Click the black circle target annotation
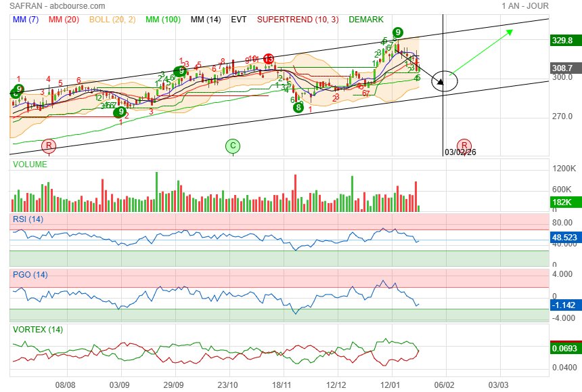This screenshot has width=582, height=392. 444,81
